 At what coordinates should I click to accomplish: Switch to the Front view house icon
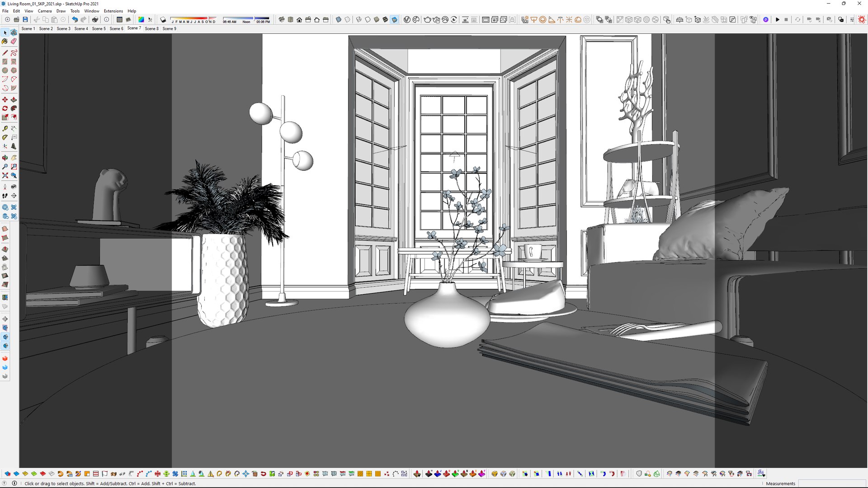click(299, 19)
